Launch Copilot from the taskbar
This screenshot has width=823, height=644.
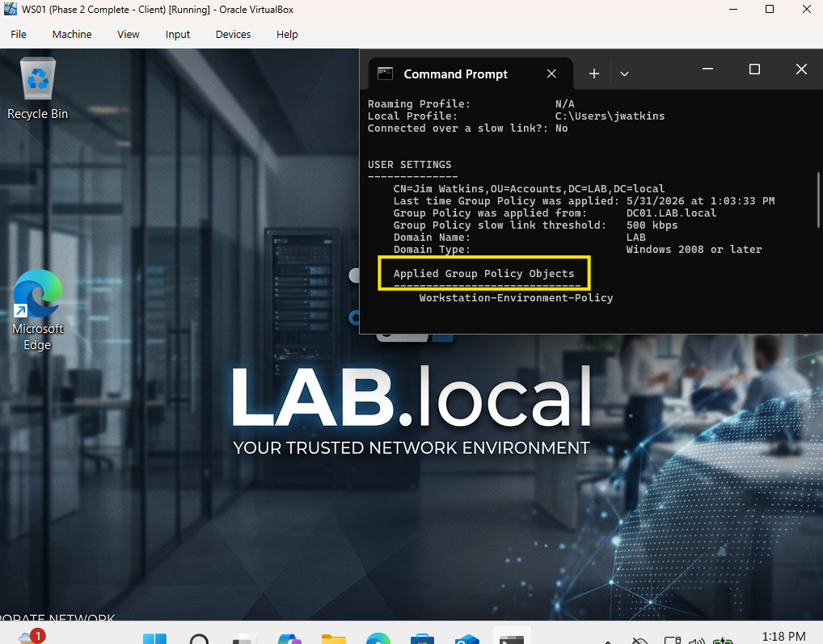pos(289,638)
